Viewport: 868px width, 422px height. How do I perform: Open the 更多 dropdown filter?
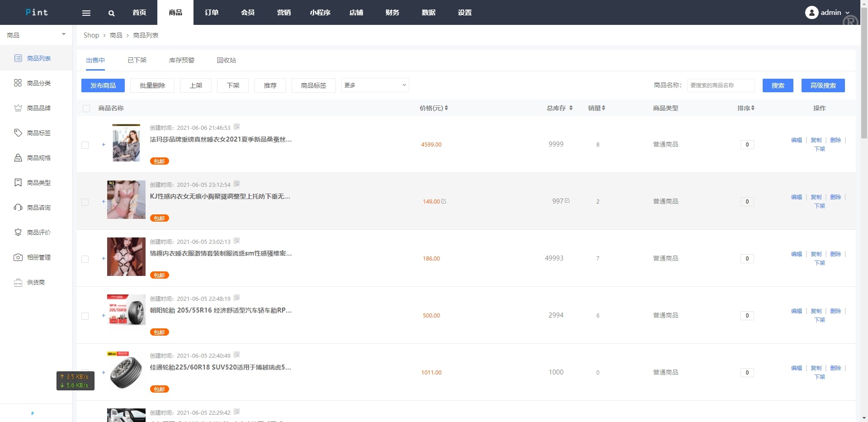pyautogui.click(x=374, y=85)
